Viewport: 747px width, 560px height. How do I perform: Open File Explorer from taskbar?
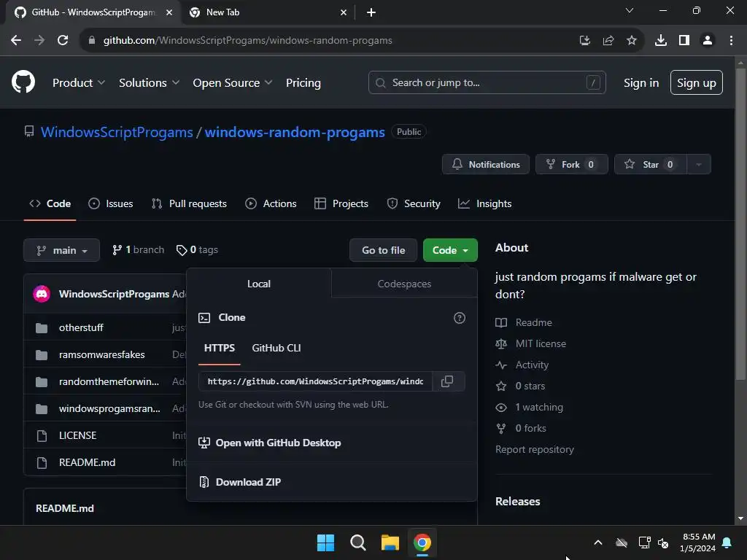point(390,542)
